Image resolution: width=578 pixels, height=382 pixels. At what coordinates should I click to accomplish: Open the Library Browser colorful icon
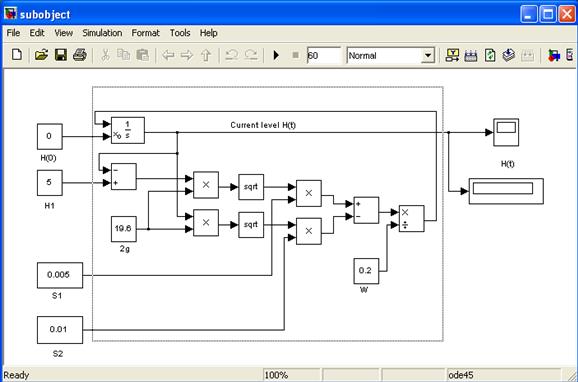[554, 56]
